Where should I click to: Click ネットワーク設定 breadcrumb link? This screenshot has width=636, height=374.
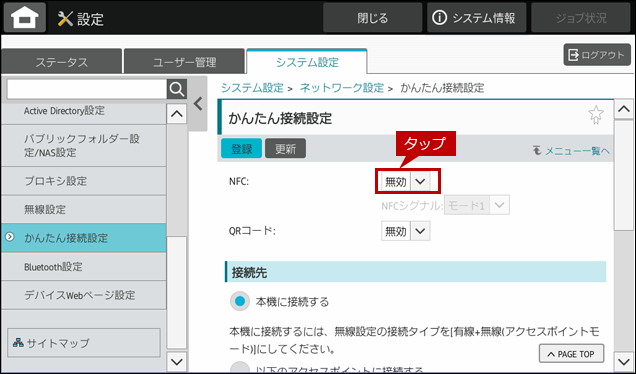pos(342,88)
